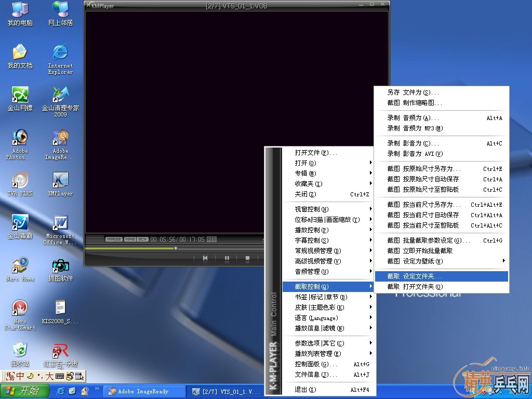Click the VTS_01_1.VOB KMPlayer taskbar button
The height and width of the screenshot is (399, 532).
pyautogui.click(x=227, y=392)
